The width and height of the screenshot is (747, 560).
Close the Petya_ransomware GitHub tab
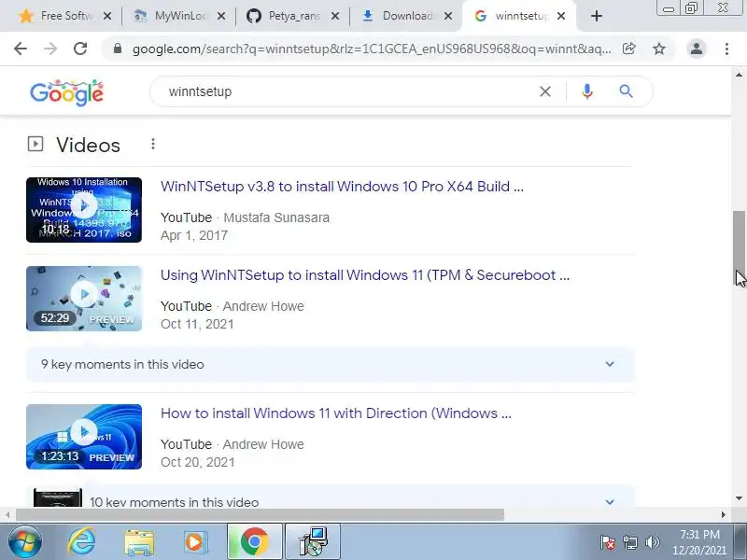point(335,16)
